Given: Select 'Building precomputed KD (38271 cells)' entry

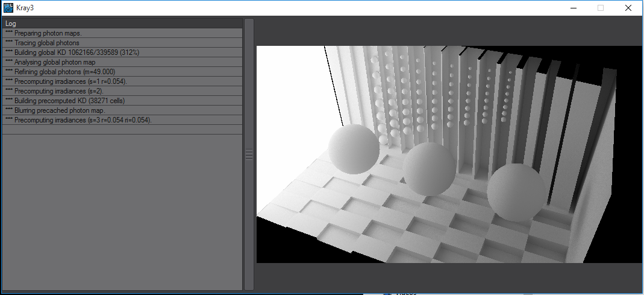Looking at the screenshot, I should [x=122, y=101].
